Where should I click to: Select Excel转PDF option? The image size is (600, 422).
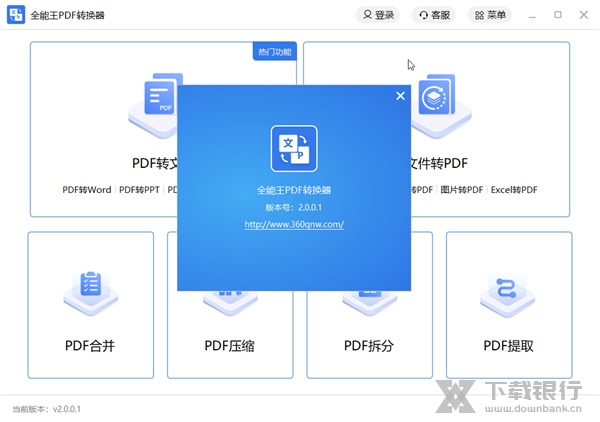(x=514, y=190)
